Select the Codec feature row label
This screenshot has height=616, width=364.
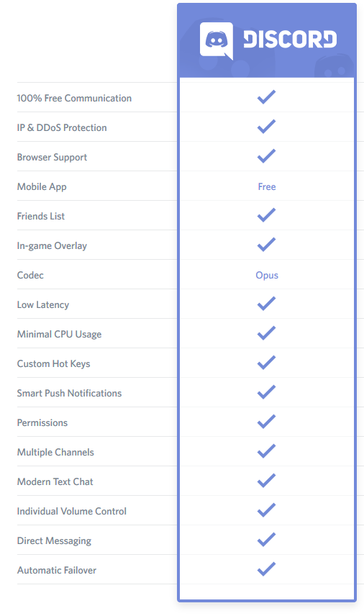(x=30, y=275)
